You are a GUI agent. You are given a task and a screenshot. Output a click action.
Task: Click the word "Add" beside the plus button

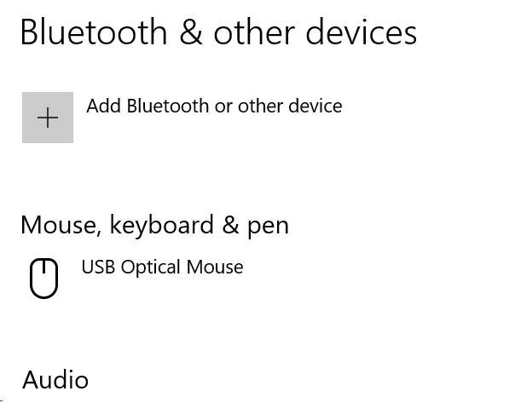[x=104, y=106]
